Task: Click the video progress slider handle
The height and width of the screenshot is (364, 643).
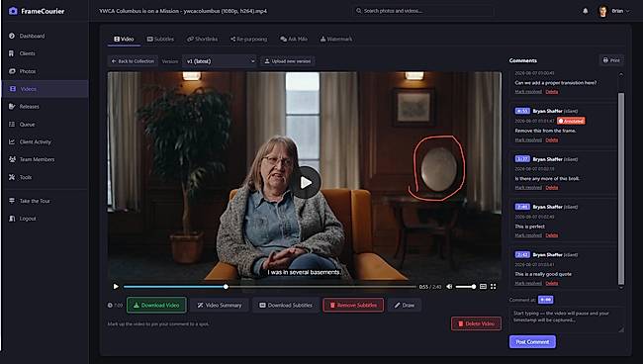Action: click(x=226, y=287)
